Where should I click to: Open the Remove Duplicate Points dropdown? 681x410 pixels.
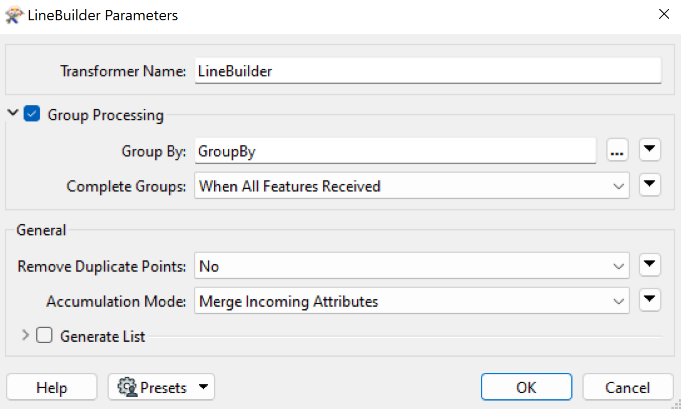[412, 266]
